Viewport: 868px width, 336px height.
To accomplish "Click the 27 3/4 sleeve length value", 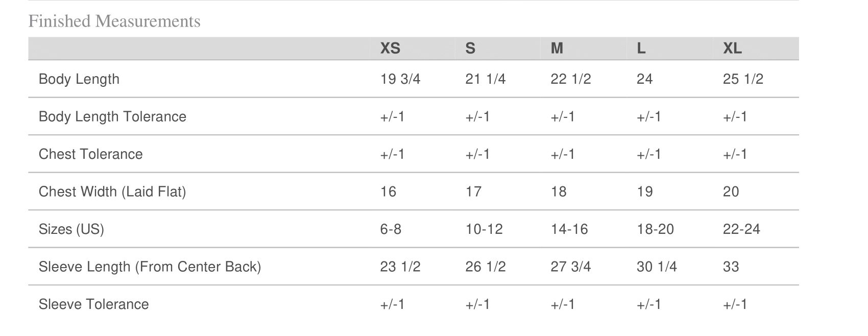I will click(x=570, y=267).
